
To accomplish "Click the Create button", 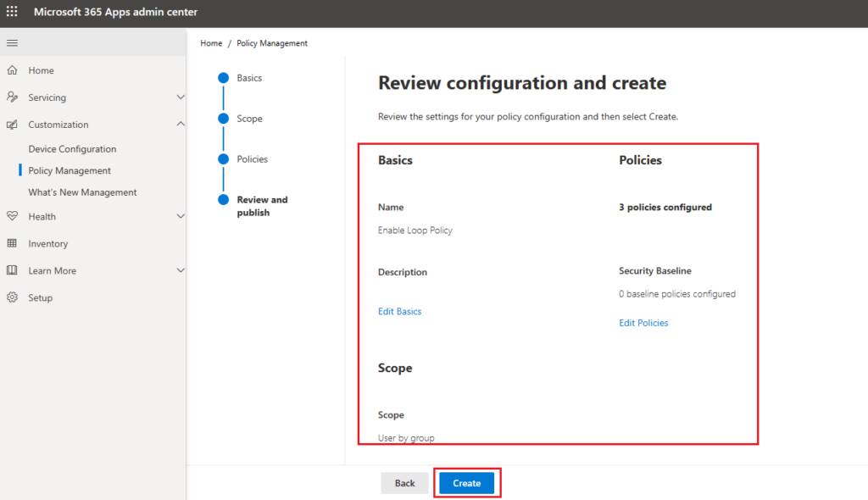I will click(x=466, y=482).
